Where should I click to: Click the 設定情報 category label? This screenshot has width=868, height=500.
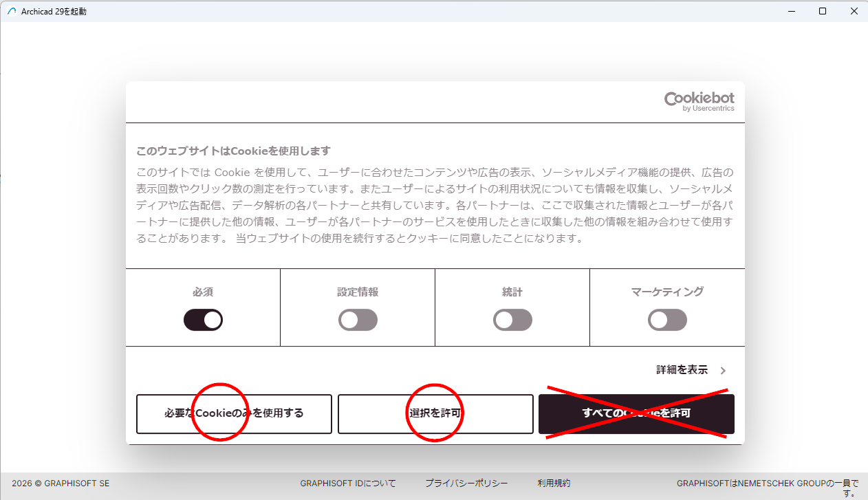pos(358,292)
